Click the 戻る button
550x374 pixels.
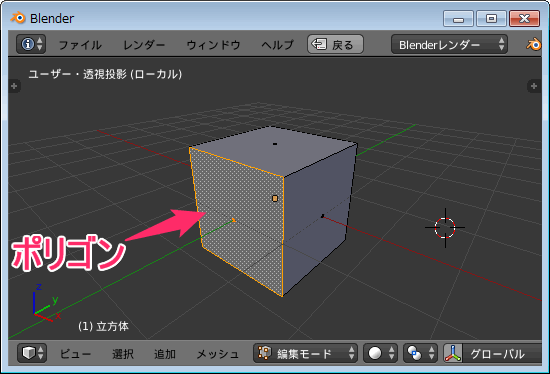pyautogui.click(x=335, y=44)
